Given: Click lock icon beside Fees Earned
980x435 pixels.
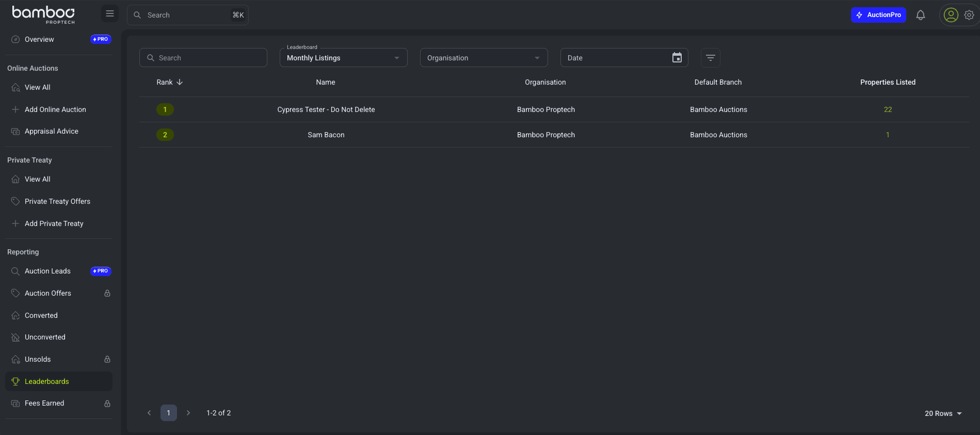Looking at the screenshot, I should pos(107,403).
